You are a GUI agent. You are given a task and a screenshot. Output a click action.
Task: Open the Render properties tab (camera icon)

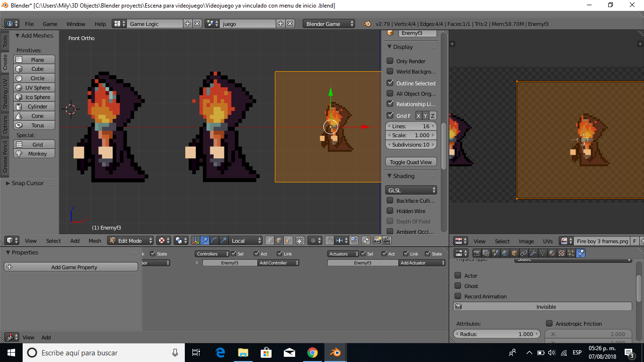click(477, 253)
